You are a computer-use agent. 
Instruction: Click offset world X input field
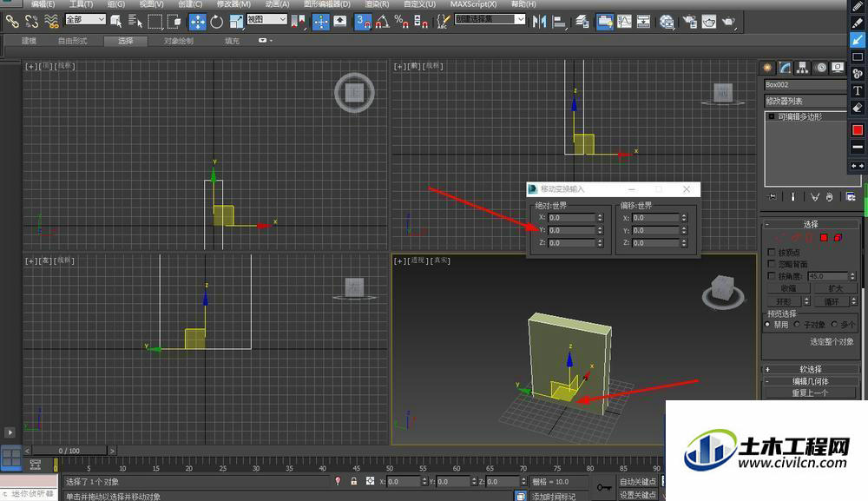[655, 218]
